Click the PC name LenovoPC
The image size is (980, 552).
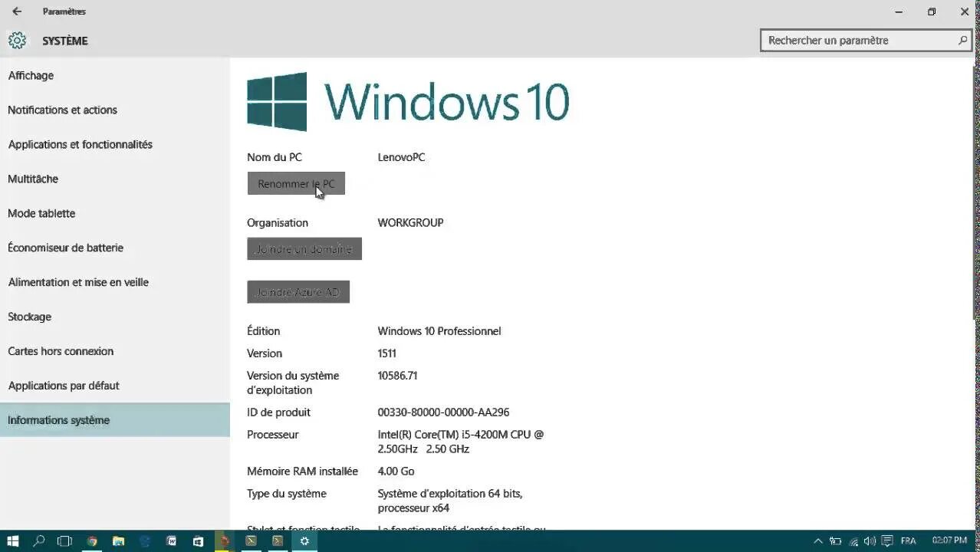tap(401, 157)
